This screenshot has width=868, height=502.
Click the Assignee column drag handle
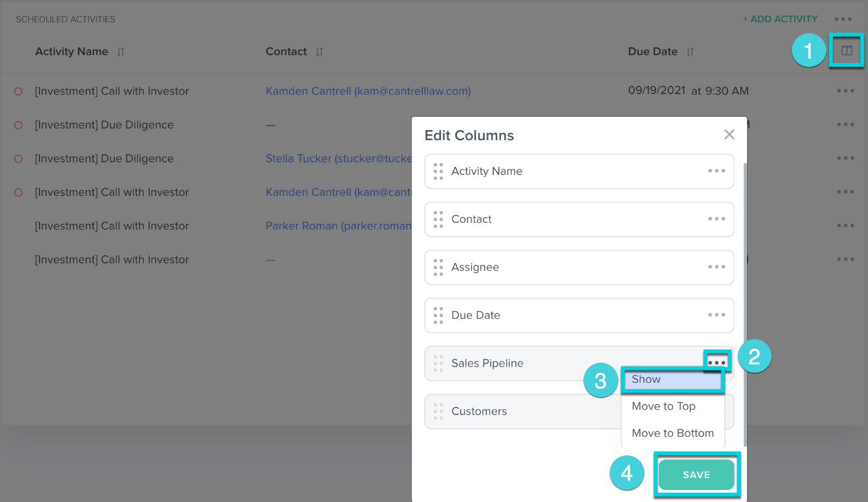438,267
